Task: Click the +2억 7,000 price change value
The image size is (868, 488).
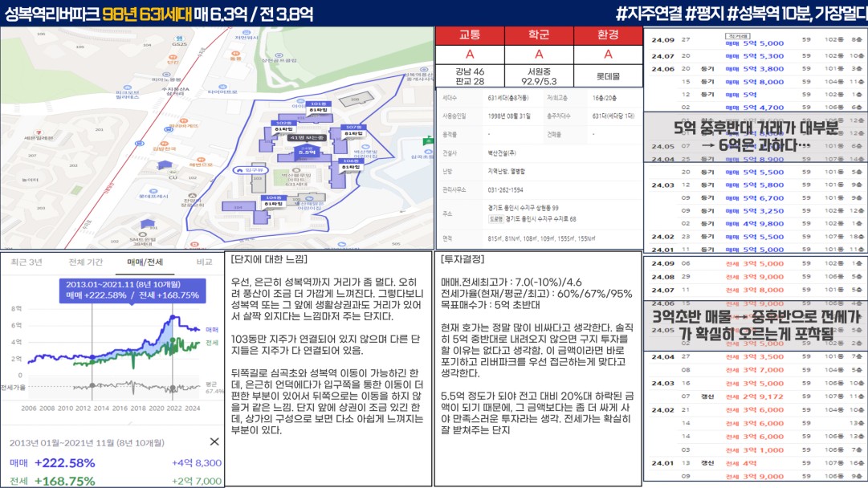Action: point(197,481)
